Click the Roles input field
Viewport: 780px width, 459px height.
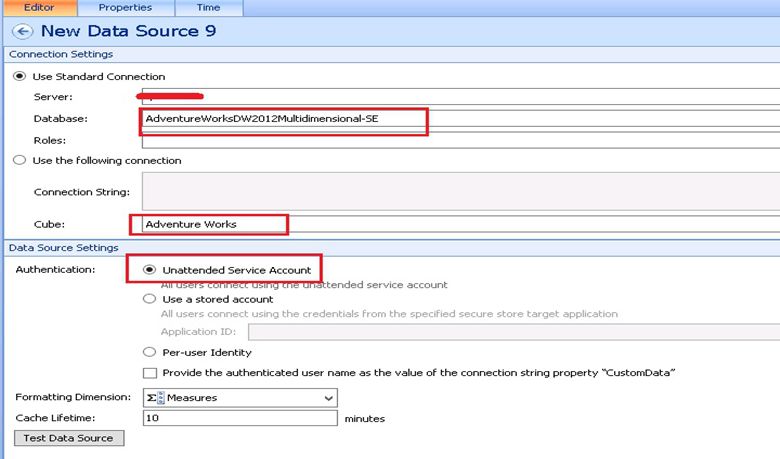click(x=461, y=140)
